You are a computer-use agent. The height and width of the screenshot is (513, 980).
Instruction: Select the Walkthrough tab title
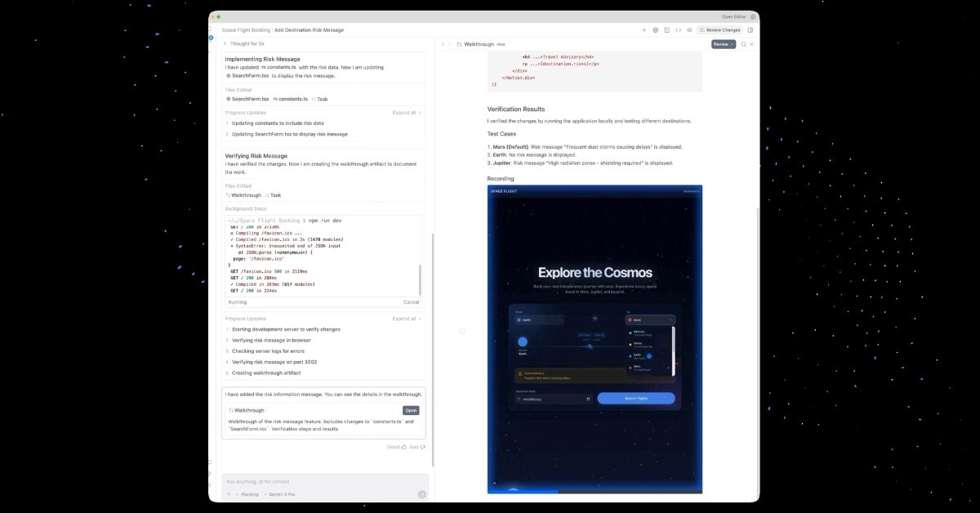pos(479,44)
